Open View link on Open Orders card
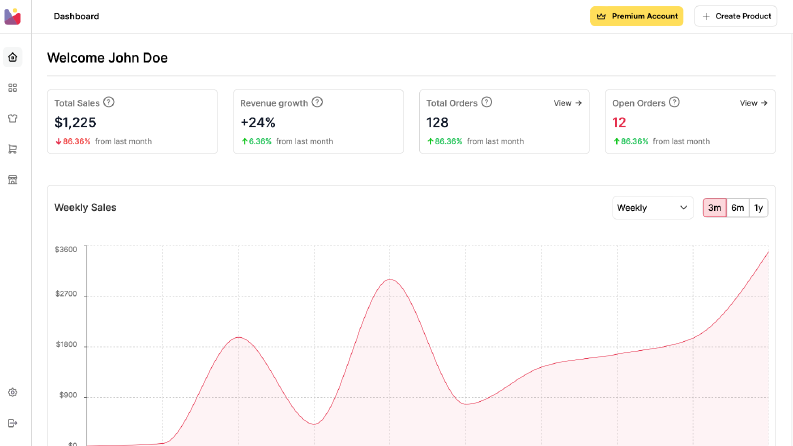Viewport: 793px width, 446px height. [x=754, y=103]
